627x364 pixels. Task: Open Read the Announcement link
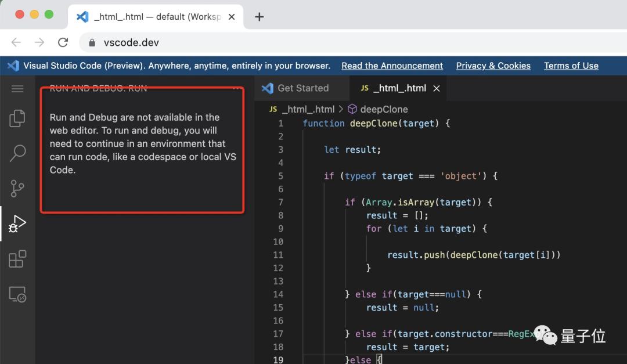coord(392,66)
